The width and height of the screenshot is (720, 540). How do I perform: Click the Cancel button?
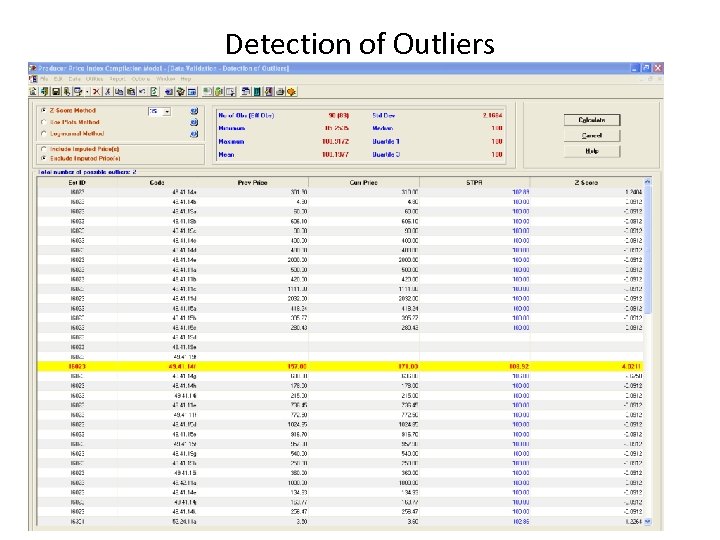(592, 135)
